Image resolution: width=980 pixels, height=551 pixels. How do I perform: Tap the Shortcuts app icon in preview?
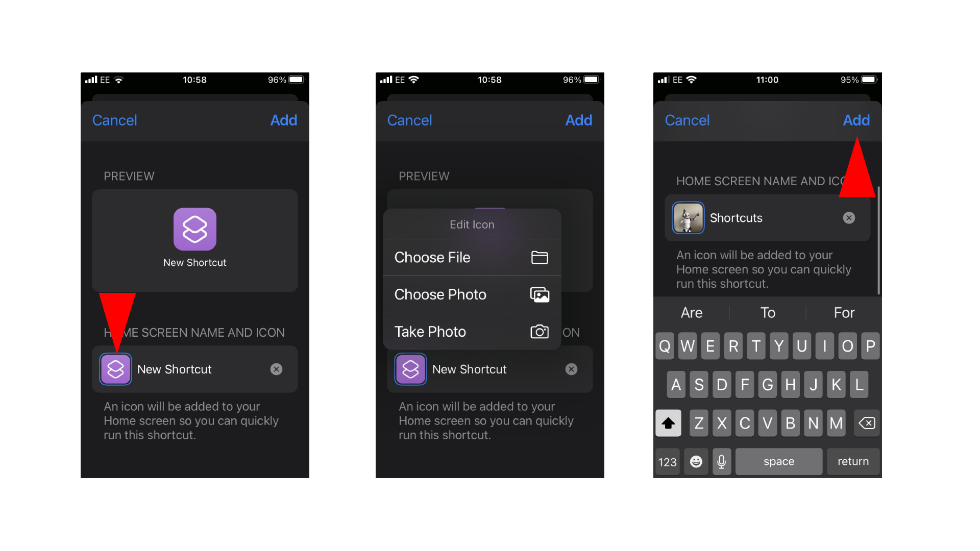coord(194,228)
